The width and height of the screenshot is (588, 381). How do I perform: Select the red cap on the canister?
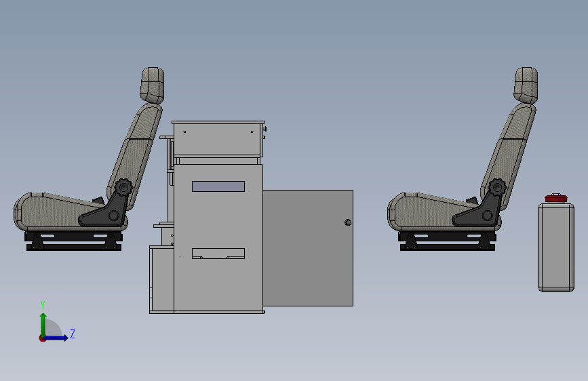click(x=556, y=198)
